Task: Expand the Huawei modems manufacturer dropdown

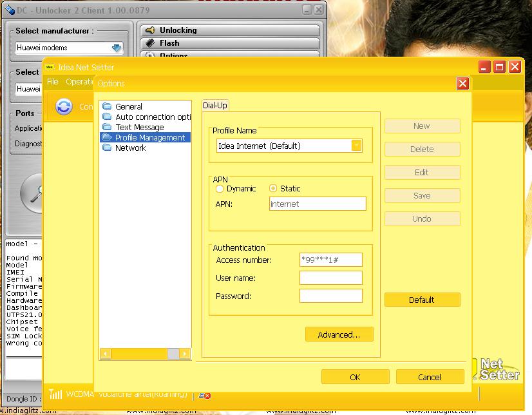Action: click(x=116, y=48)
